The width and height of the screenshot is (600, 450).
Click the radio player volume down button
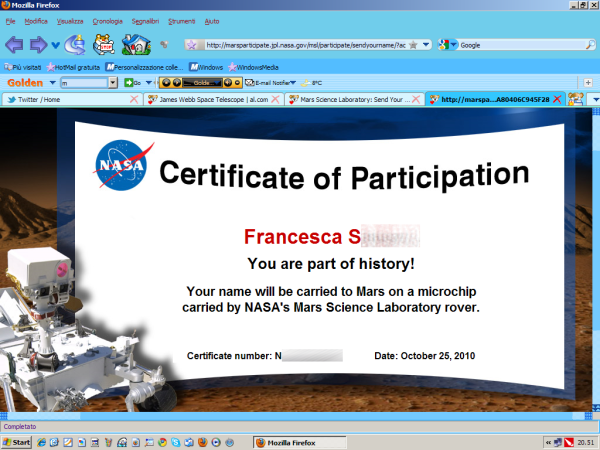tap(237, 83)
